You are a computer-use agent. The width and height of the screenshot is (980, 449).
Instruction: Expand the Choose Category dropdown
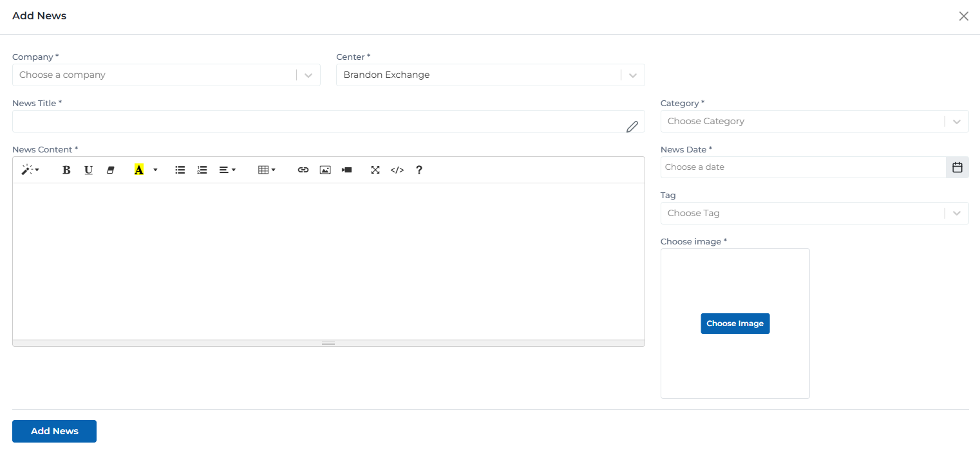(x=956, y=121)
